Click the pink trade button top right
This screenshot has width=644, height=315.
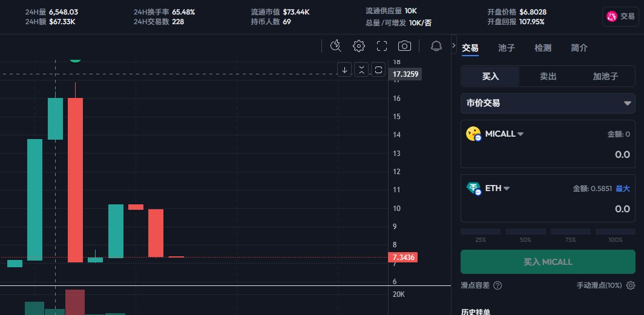[620, 16]
